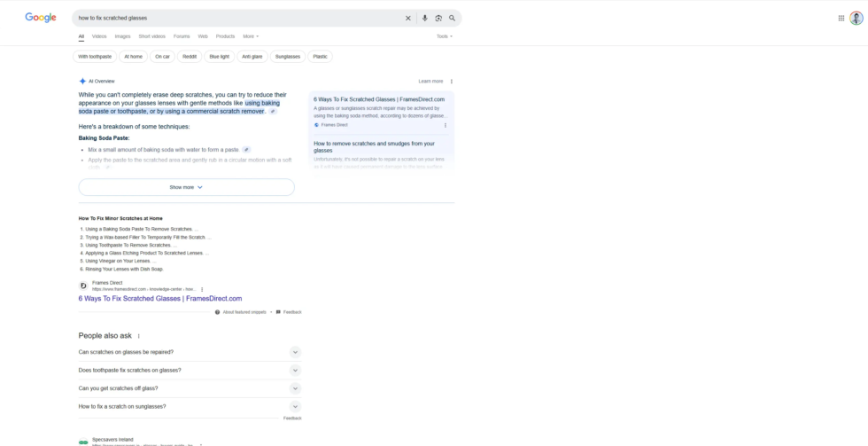The height and width of the screenshot is (446, 868).
Task: Click the Frames Direct site favicon
Action: (x=83, y=286)
